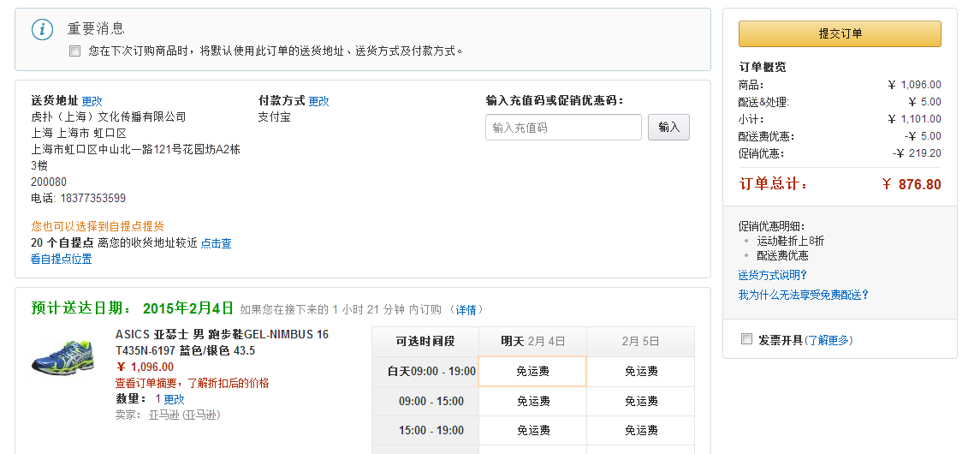
Task: Select 09:00 - 15:00 slot for 2月5日
Action: (x=640, y=401)
